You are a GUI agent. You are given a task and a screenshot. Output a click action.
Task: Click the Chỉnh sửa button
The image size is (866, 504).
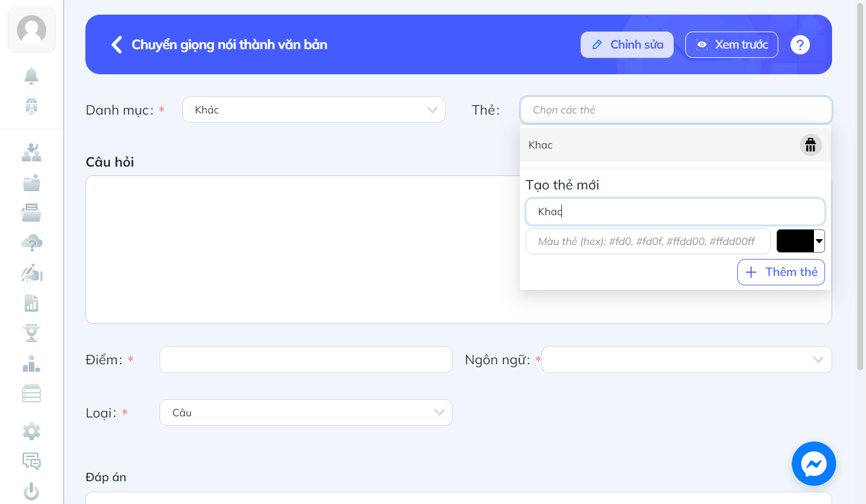click(x=627, y=44)
